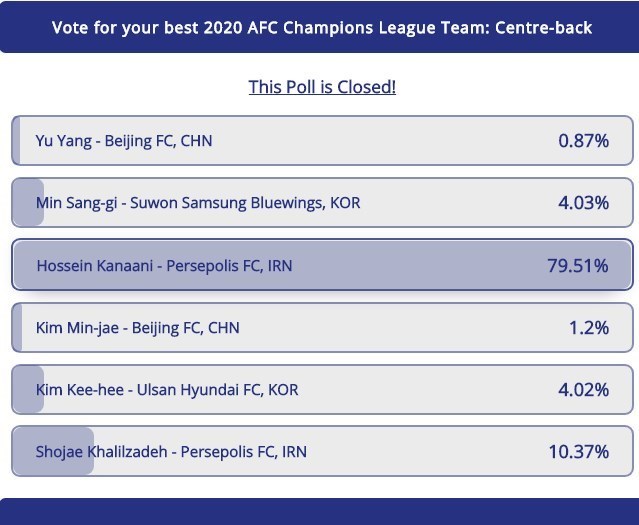Click the 0.87% vote result
This screenshot has width=639, height=525.
point(583,141)
